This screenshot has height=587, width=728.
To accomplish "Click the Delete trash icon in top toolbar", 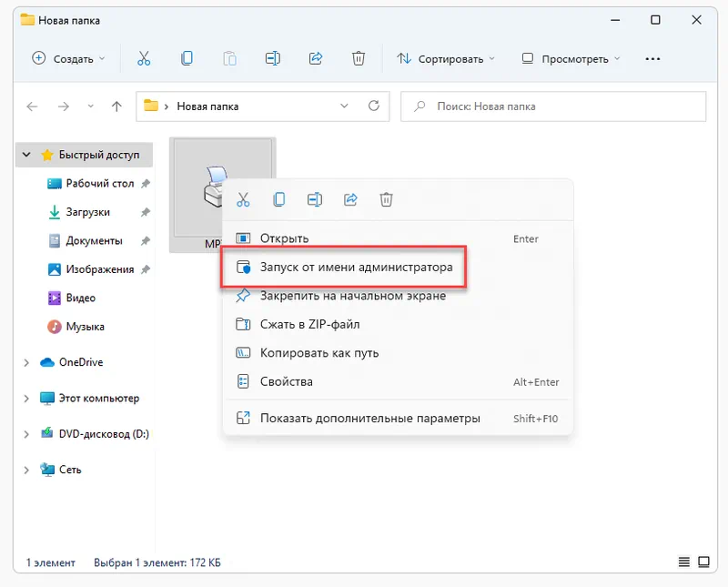I will pyautogui.click(x=359, y=58).
